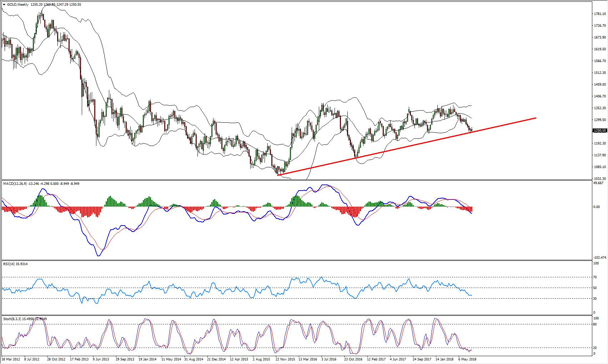Click the 1299.50 price scale value
The height and width of the screenshot is (364, 608).
600,120
